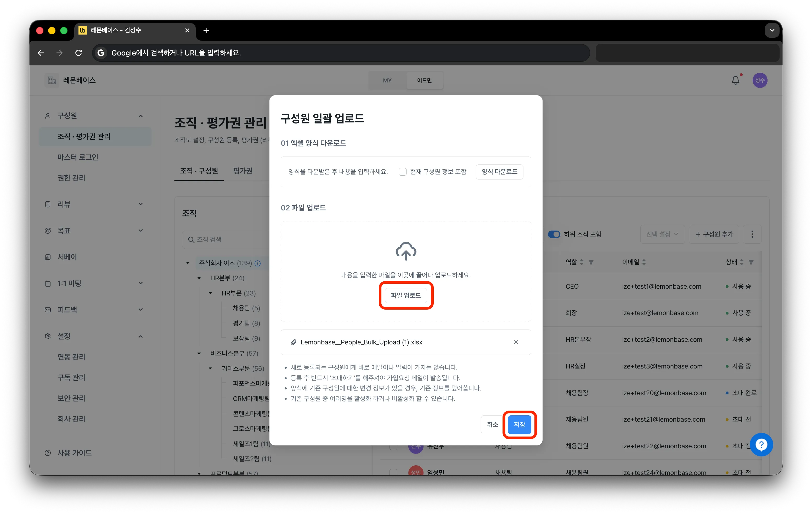Click the 양식 다운로드 button
Viewport: 812px width, 514px height.
499,172
